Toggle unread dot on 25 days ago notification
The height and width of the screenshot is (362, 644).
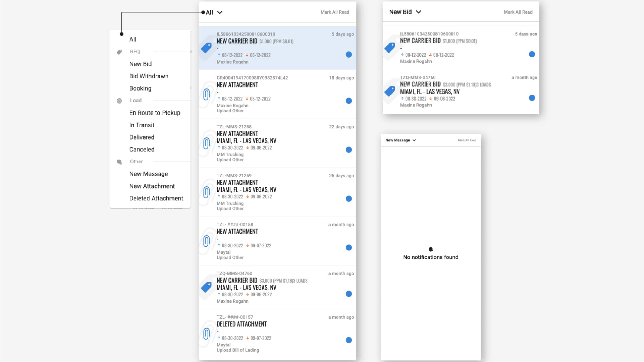click(x=349, y=199)
